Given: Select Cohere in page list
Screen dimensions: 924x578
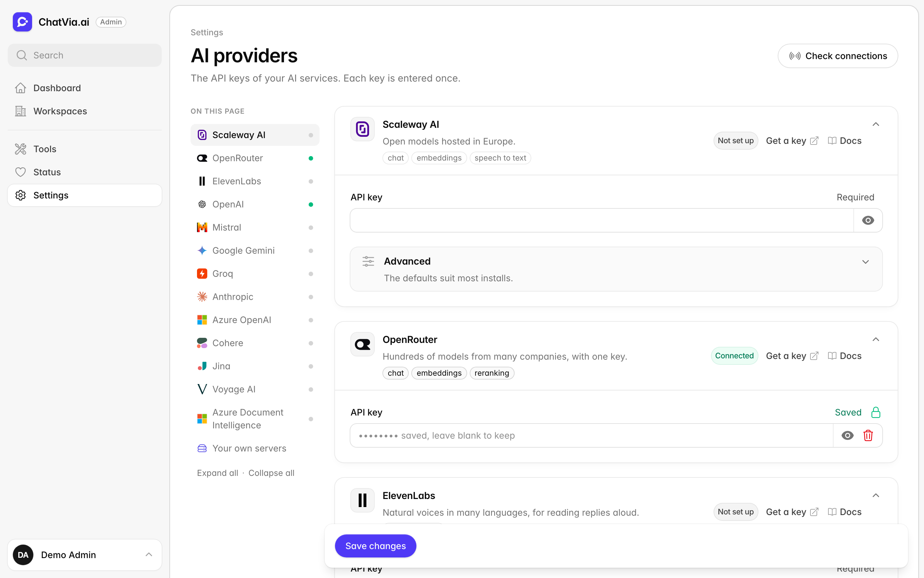Looking at the screenshot, I should 255,343.
